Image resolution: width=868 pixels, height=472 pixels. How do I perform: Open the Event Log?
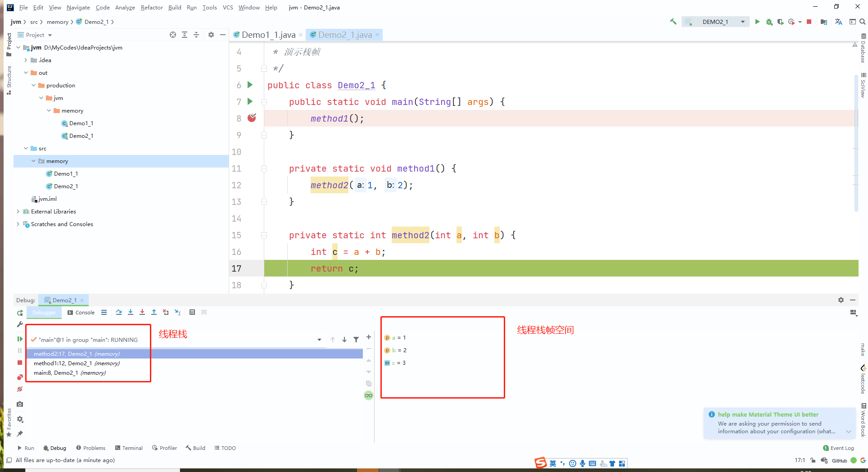pos(838,448)
